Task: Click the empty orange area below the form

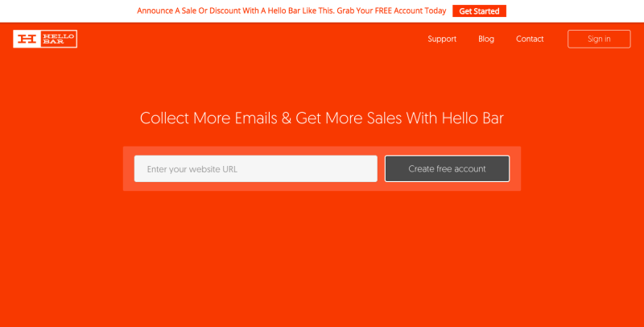Action: (322, 258)
